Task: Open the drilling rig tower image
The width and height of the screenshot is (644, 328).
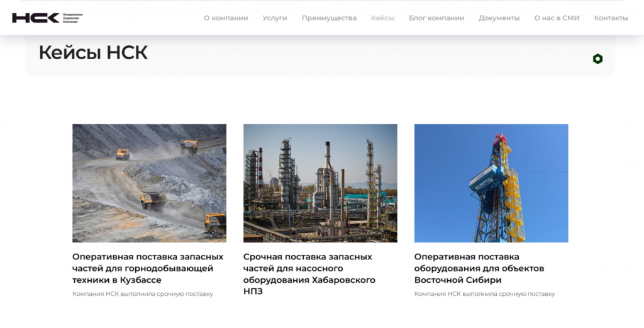Action: pos(491,183)
